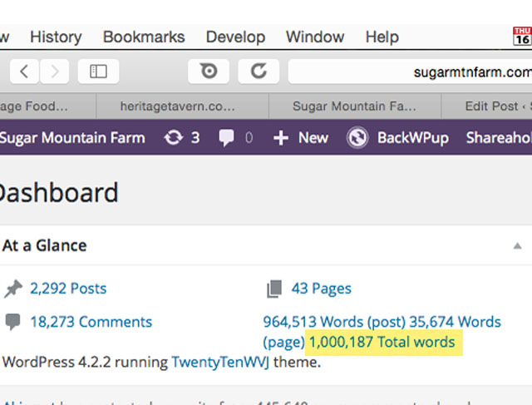Open the History menu
Viewport: 532px width, 405px height.
coord(56,37)
